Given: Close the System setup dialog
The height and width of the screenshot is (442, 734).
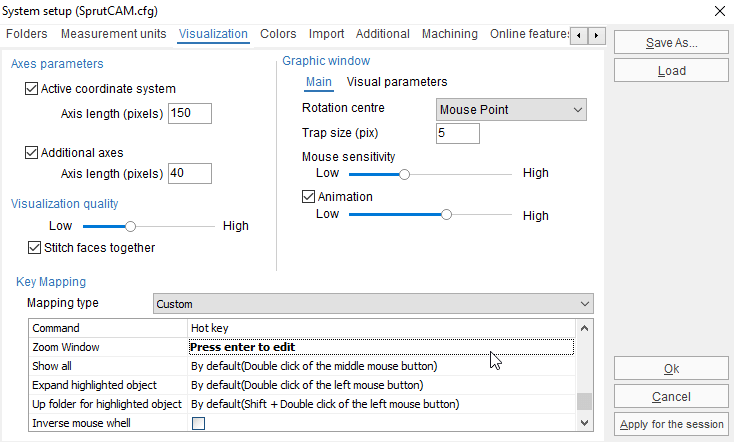Looking at the screenshot, I should coord(720,11).
